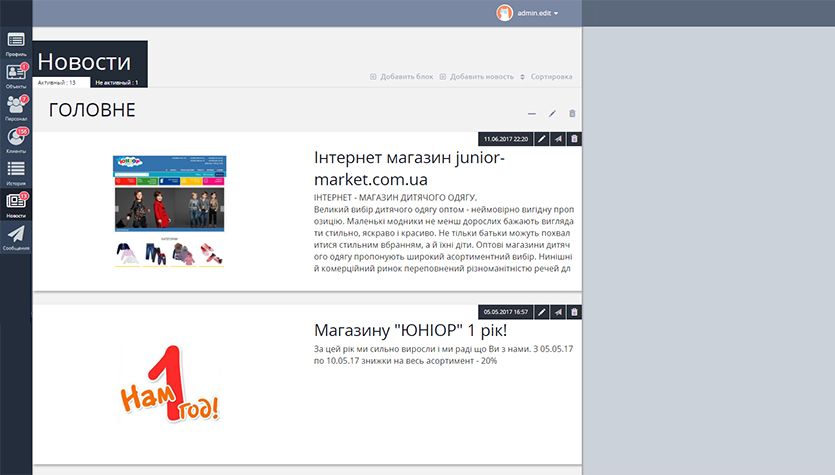Click the 11.06.2017 22:20 date label
835x475 pixels.
pyautogui.click(x=506, y=139)
